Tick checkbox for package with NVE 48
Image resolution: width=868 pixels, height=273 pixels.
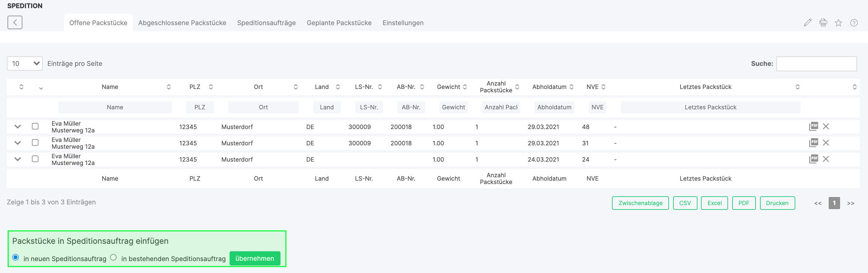(x=35, y=126)
